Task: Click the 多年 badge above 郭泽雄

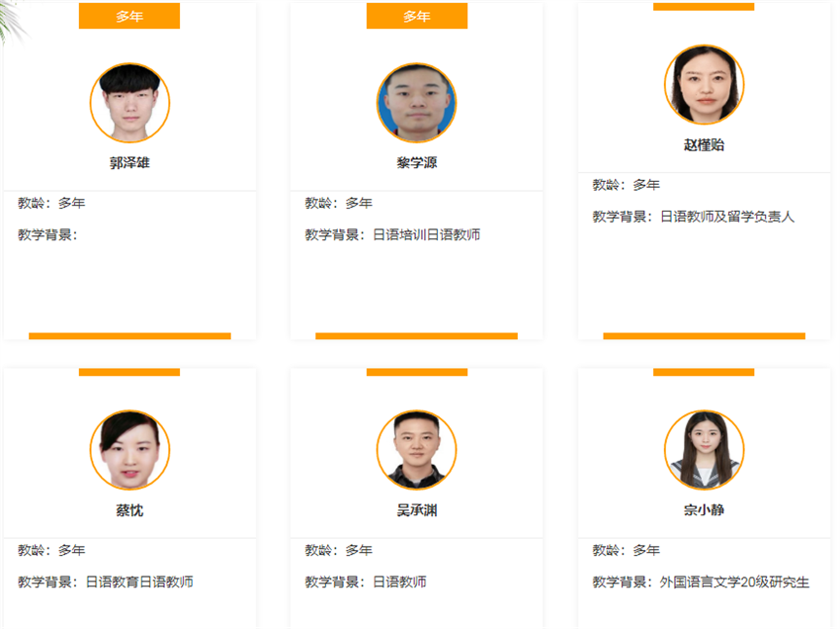Action: pos(129,16)
